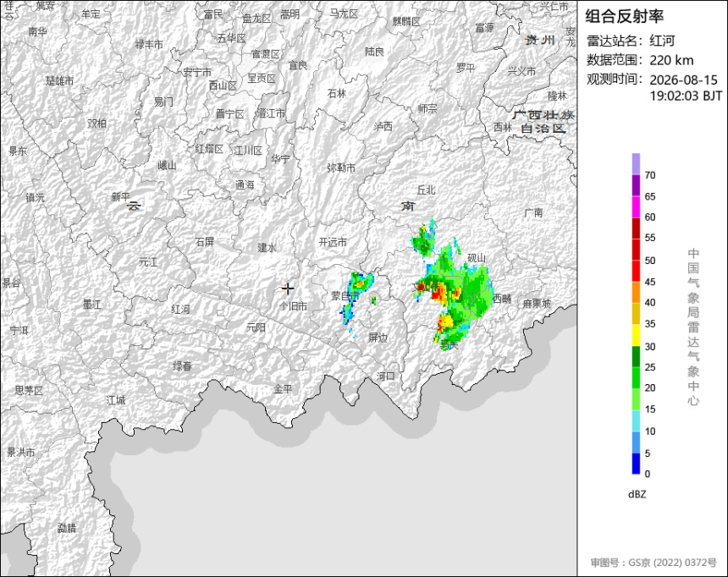Click the yellow echo cell above 马关
This screenshot has width=728, height=577.
point(446,321)
